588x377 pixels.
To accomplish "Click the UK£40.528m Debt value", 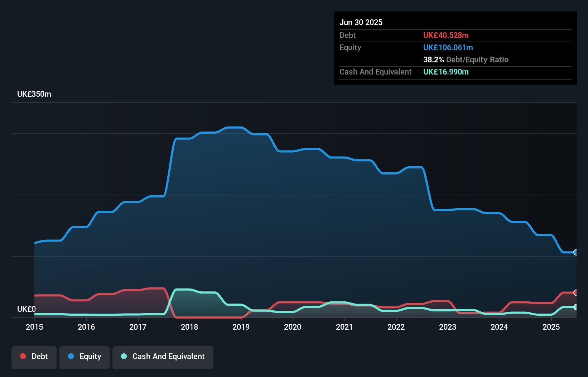I will click(446, 35).
